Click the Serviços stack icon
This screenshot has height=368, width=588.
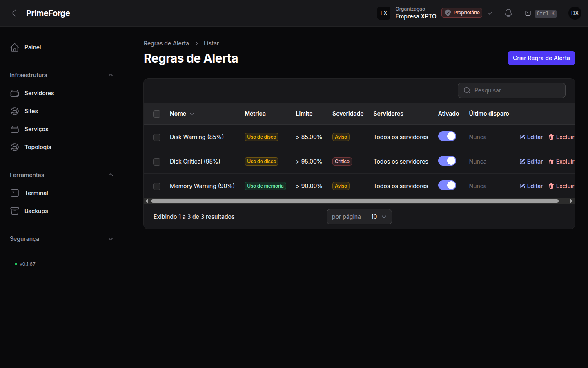(x=15, y=129)
